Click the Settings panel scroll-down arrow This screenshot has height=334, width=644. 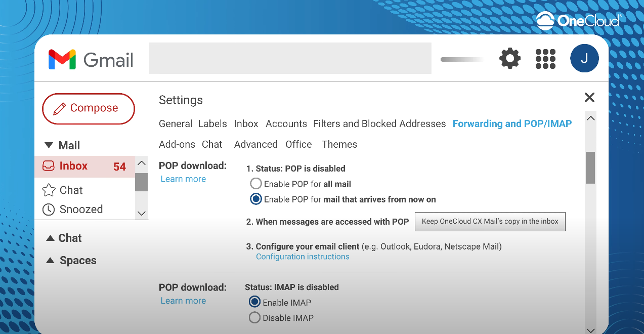click(x=590, y=330)
